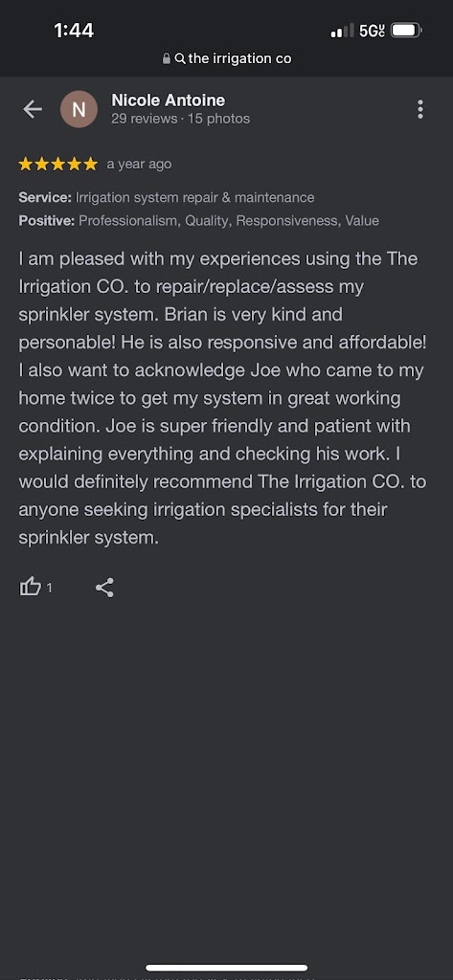Tap the 5G network indicator
The width and height of the screenshot is (453, 980).
click(373, 31)
